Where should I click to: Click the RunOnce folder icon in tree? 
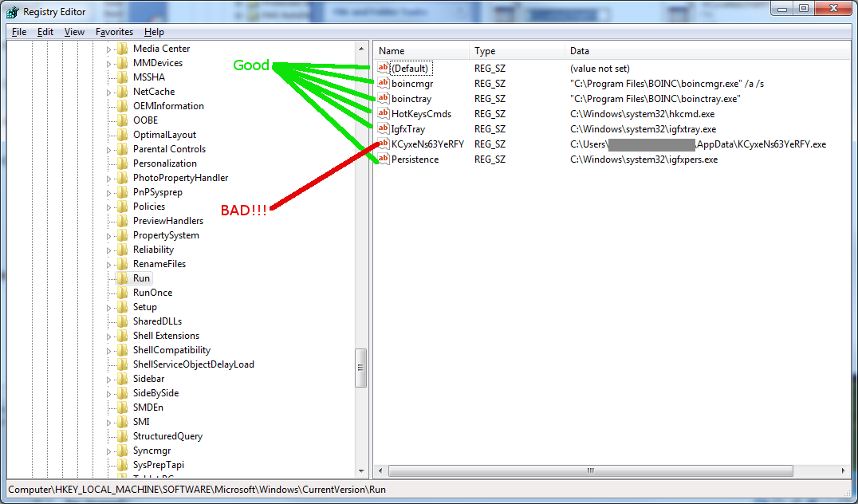(122, 293)
